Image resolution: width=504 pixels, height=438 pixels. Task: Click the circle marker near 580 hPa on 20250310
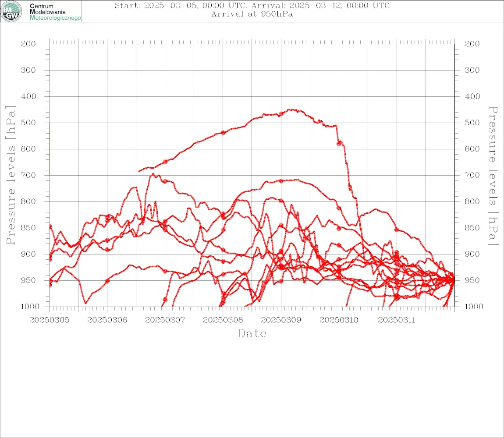[339, 143]
